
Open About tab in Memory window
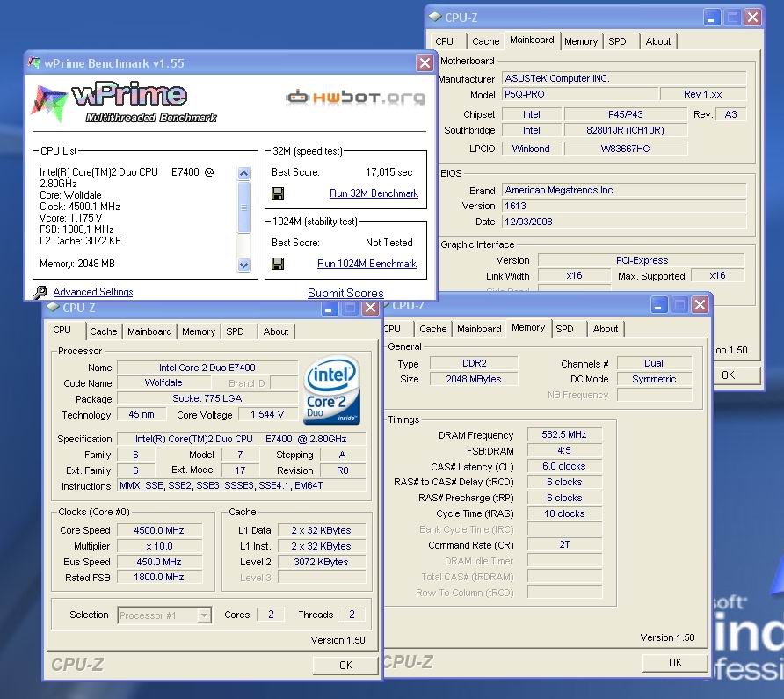pos(605,329)
